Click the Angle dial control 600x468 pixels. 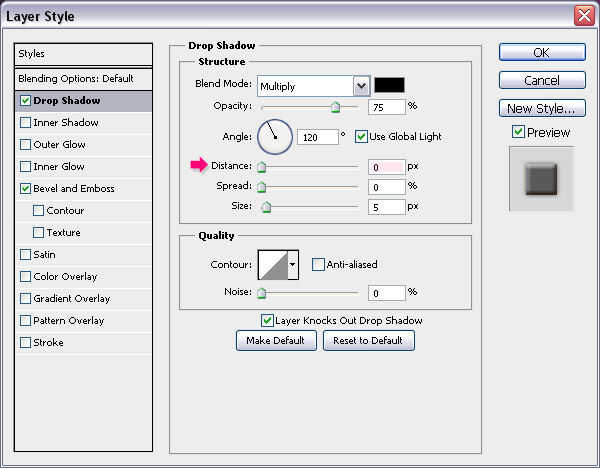(x=275, y=137)
